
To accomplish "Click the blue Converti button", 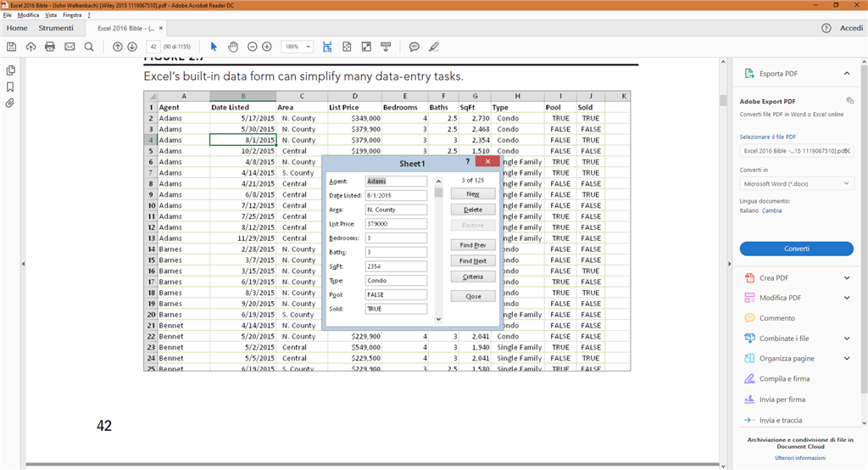I will pos(797,249).
